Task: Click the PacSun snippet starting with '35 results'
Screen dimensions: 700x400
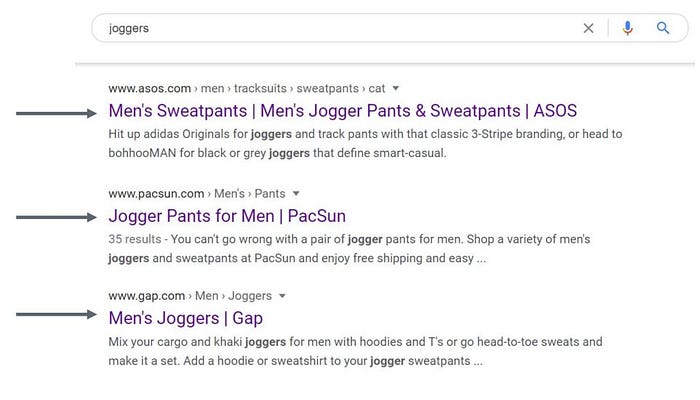Action: click(349, 249)
